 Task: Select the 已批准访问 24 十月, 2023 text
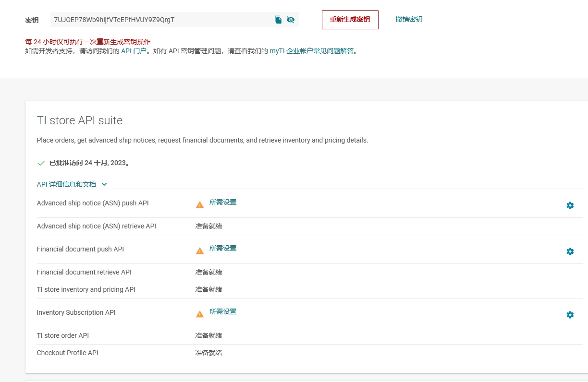89,163
